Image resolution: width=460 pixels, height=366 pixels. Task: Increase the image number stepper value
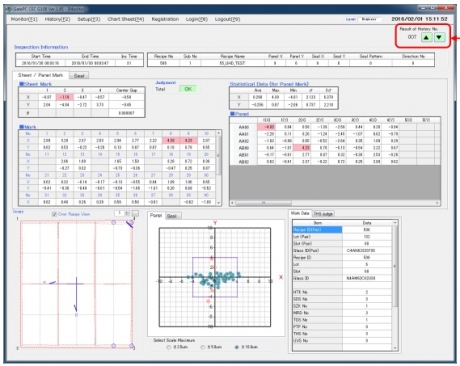[x=127, y=212]
